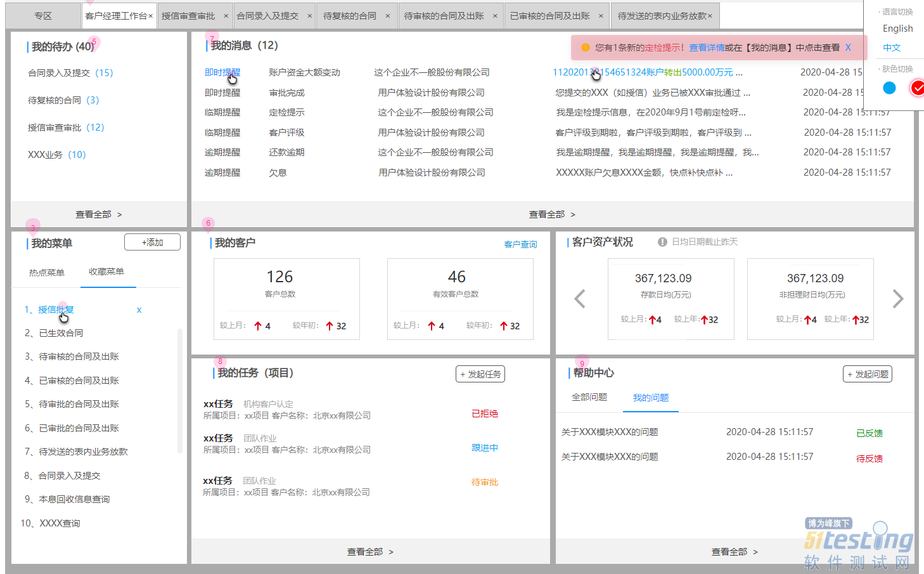Open the 客户评级 message row
The height and width of the screenshot is (574, 924).
click(x=548, y=133)
